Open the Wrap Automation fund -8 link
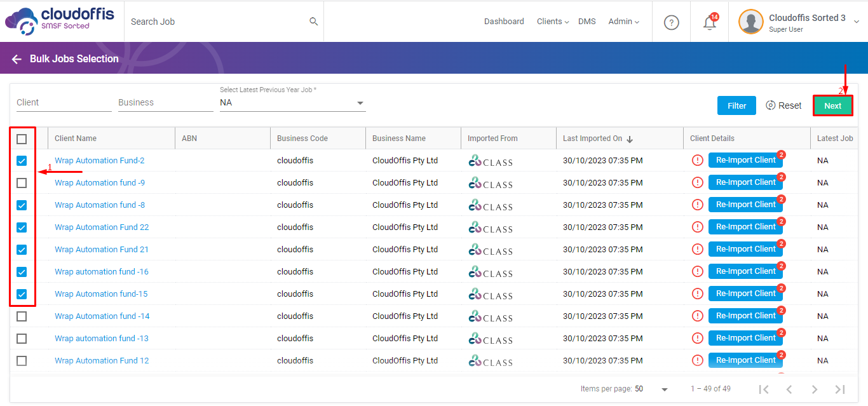 point(100,205)
